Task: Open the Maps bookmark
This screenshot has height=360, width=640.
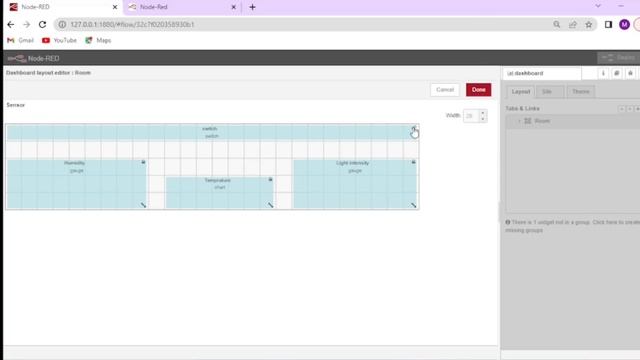Action: click(x=98, y=40)
